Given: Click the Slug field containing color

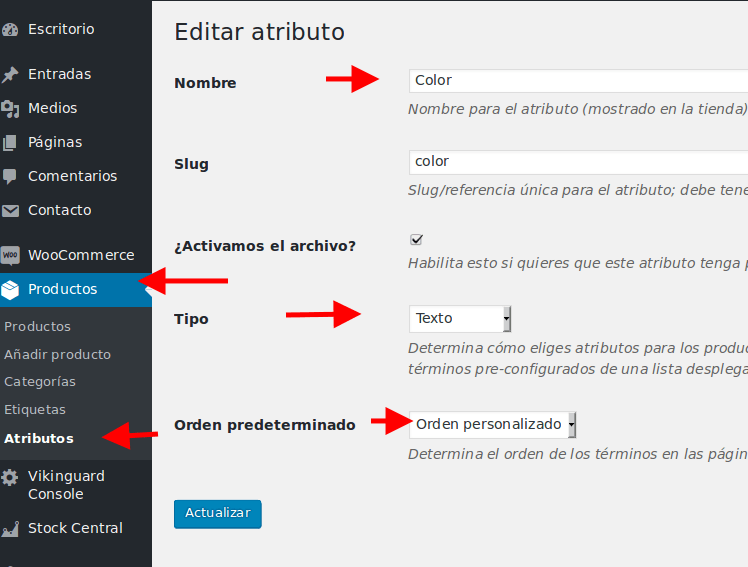Looking at the screenshot, I should point(578,162).
